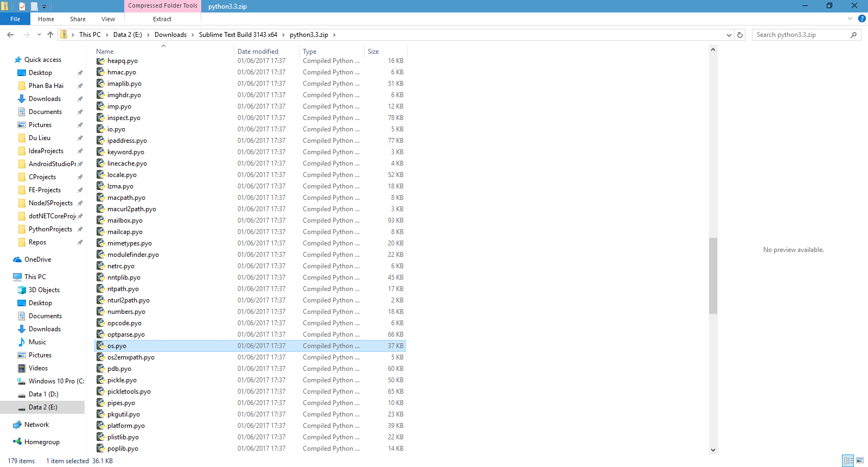Switch to the Home ribbon tab
The height and width of the screenshot is (467, 868).
pos(46,19)
